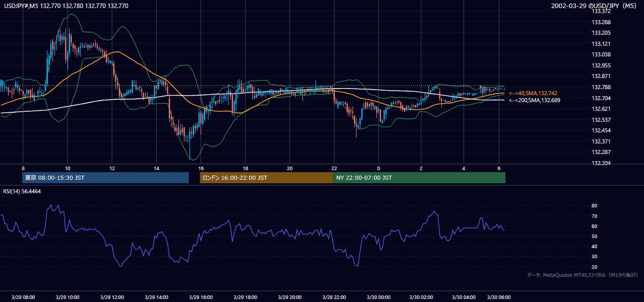The height and width of the screenshot is (302, 644).
Task: Click the hour label 12 on chart time axis
Action: click(x=112, y=169)
